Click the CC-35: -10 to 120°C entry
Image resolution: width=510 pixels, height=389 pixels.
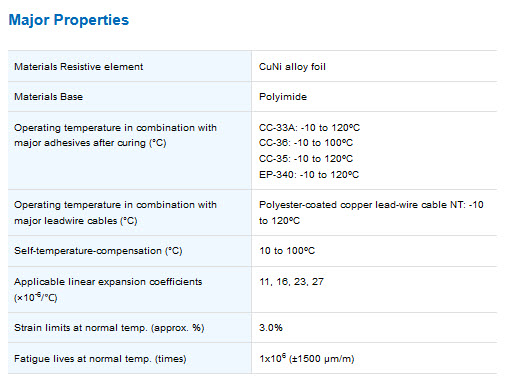point(306,159)
